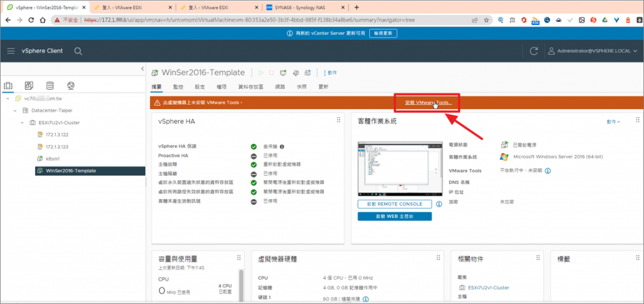Open the ESXi7U2v1-Cluster link in 相關物件
The image size is (644, 304).
pyautogui.click(x=488, y=288)
